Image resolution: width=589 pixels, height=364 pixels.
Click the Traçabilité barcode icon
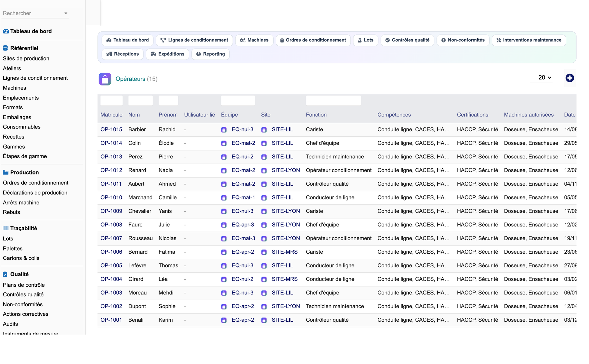coord(5,228)
